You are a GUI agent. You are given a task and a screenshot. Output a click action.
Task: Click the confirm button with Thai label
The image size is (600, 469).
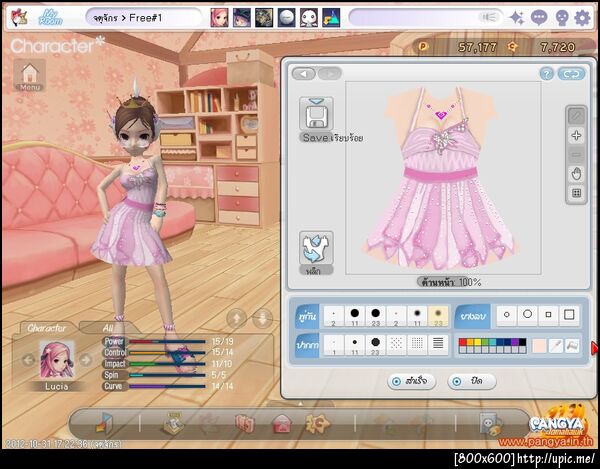(x=412, y=381)
